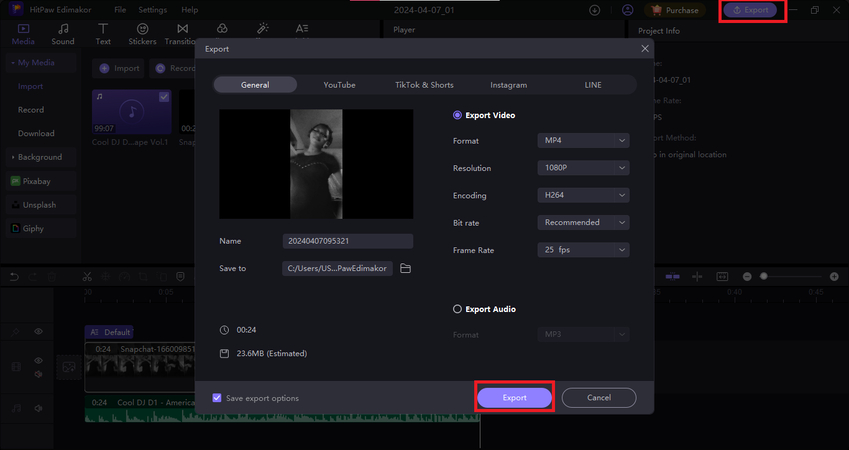849x450 pixels.
Task: Click the export preview video thumbnail
Action: (x=316, y=164)
